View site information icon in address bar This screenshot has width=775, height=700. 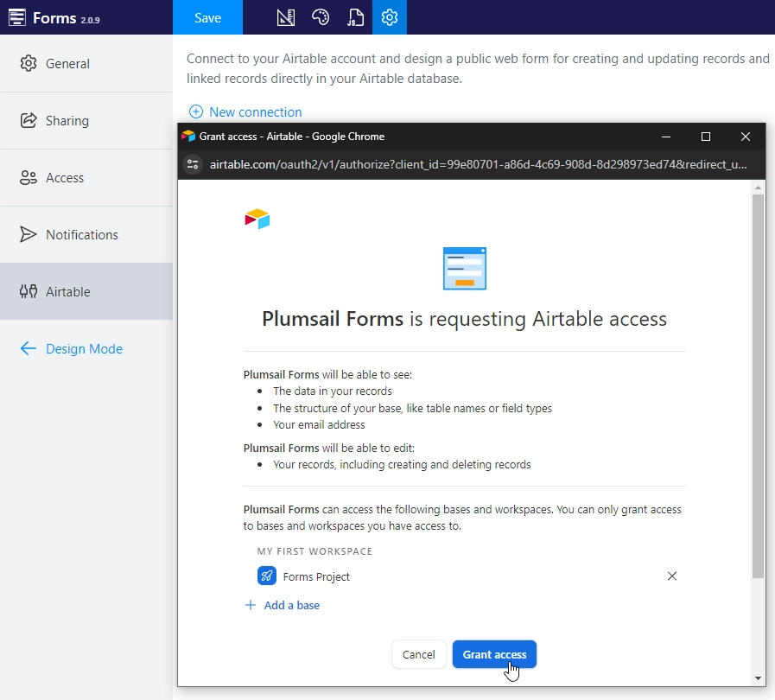click(193, 164)
